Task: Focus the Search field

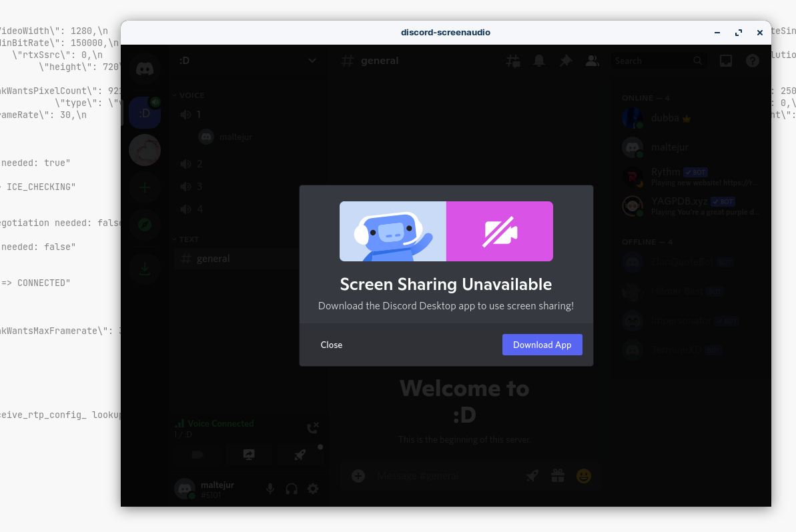Action: coord(659,61)
